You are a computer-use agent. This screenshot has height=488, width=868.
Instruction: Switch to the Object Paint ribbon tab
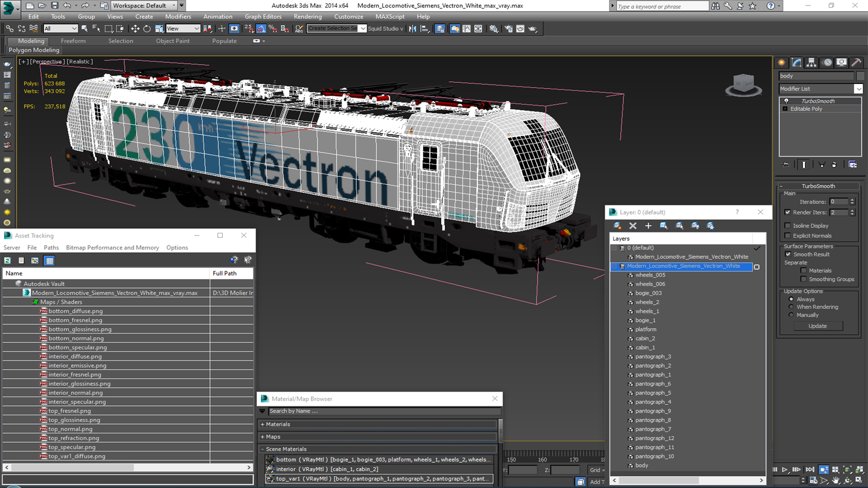[173, 41]
